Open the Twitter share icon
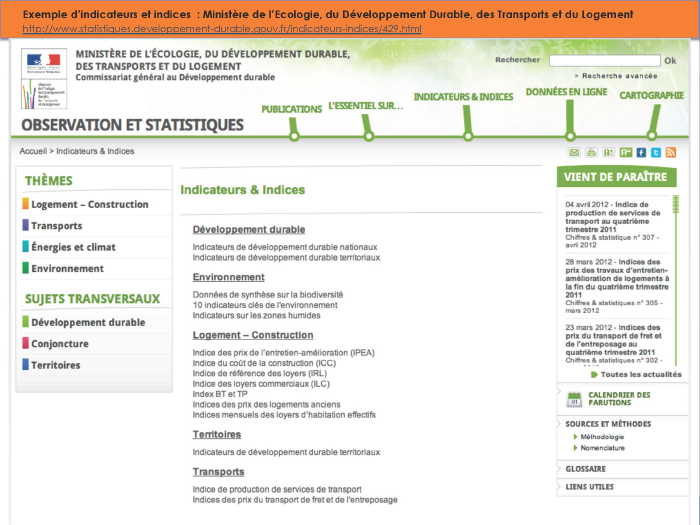Image resolution: width=700 pixels, height=525 pixels. pyautogui.click(x=656, y=153)
